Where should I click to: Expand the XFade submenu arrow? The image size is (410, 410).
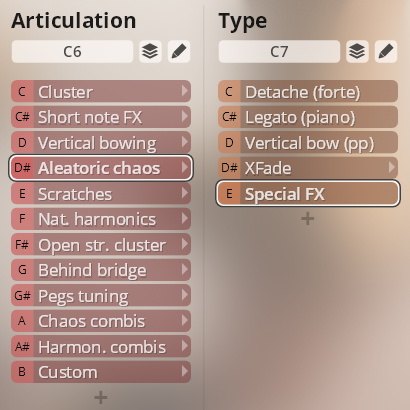click(392, 167)
